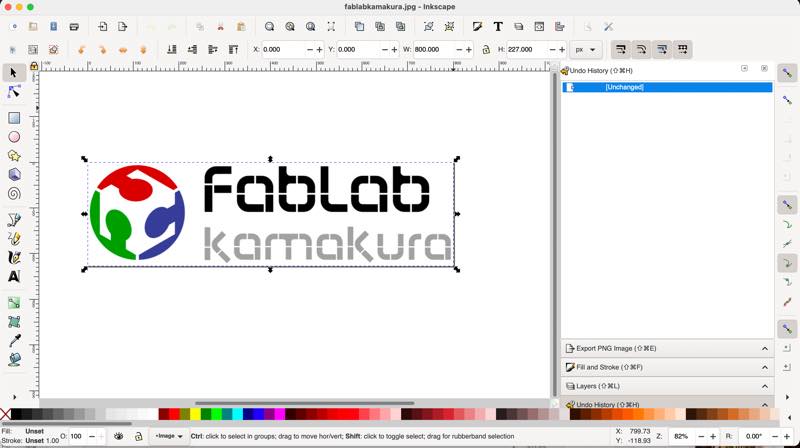Image resolution: width=800 pixels, height=448 pixels.
Task: Select the Spiral tool
Action: coord(14,193)
